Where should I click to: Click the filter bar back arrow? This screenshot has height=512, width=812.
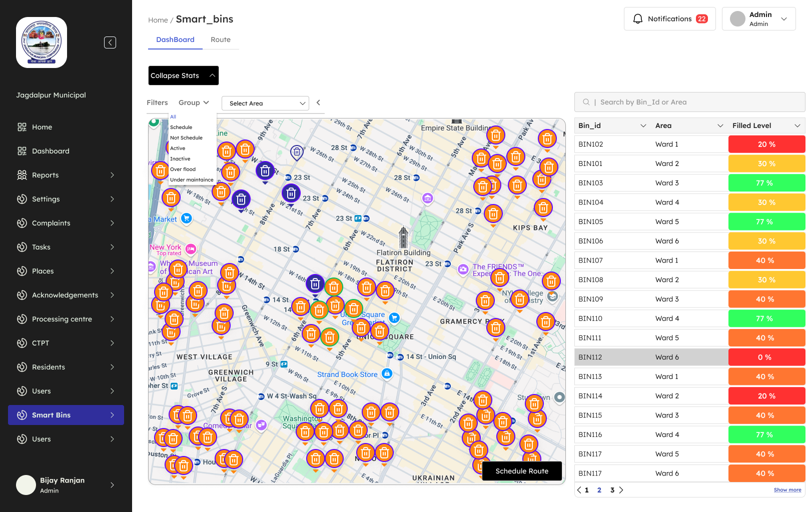(318, 102)
